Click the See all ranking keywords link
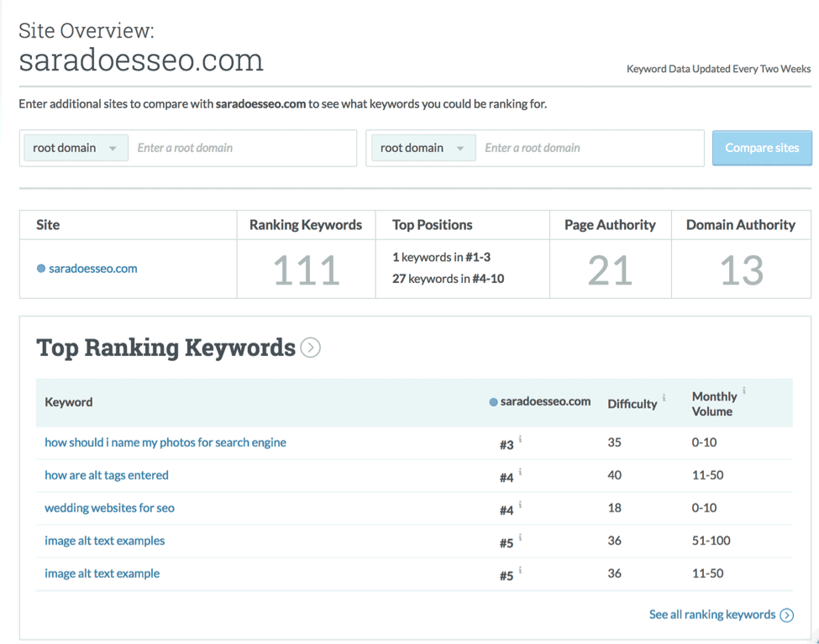This screenshot has height=644, width=819. pyautogui.click(x=711, y=615)
